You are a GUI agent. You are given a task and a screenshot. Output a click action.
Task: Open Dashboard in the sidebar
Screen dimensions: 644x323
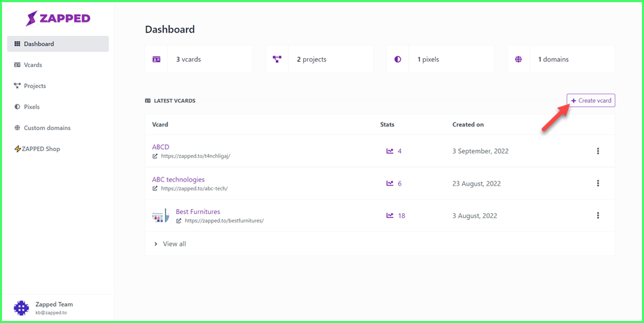point(58,44)
